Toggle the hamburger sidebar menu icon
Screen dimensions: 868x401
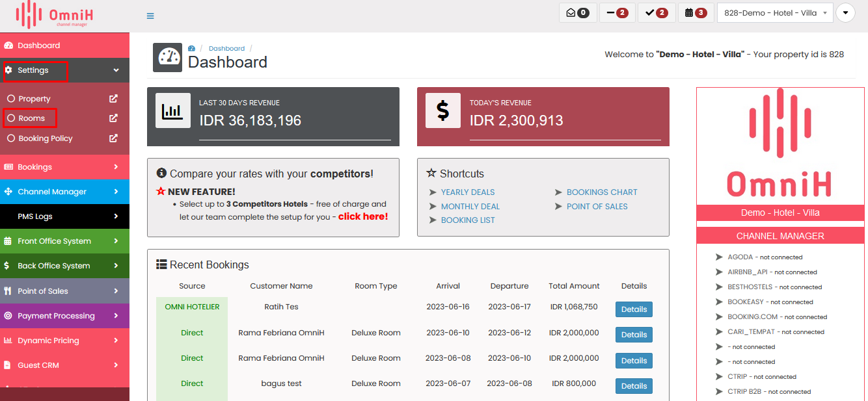click(150, 16)
